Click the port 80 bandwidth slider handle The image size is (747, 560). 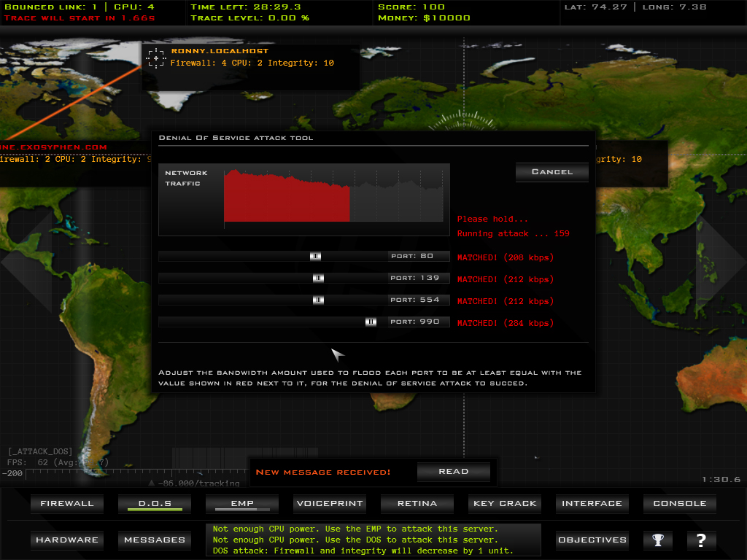coord(315,257)
